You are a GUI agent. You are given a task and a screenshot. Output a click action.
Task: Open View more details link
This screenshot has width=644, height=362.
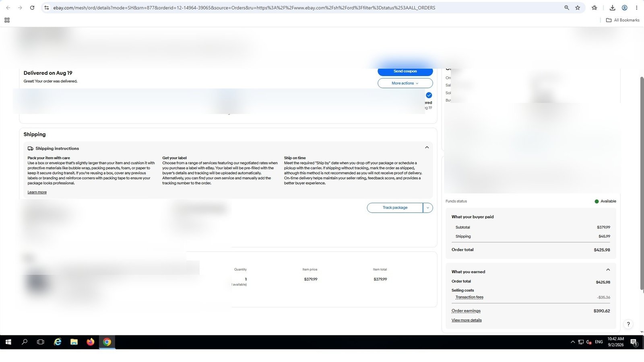pyautogui.click(x=466, y=320)
